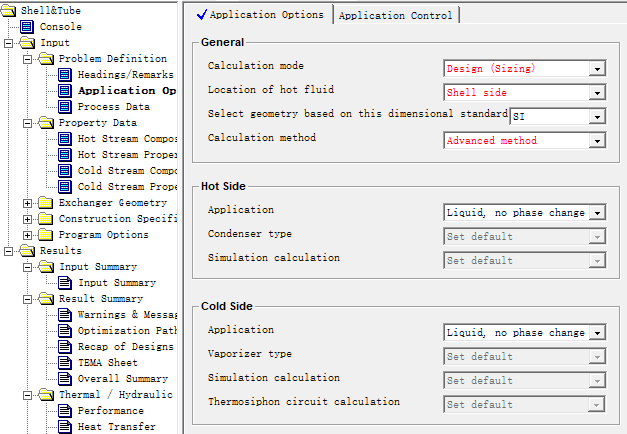The height and width of the screenshot is (434, 627).
Task: Click the Console node icon
Action: (x=26, y=27)
